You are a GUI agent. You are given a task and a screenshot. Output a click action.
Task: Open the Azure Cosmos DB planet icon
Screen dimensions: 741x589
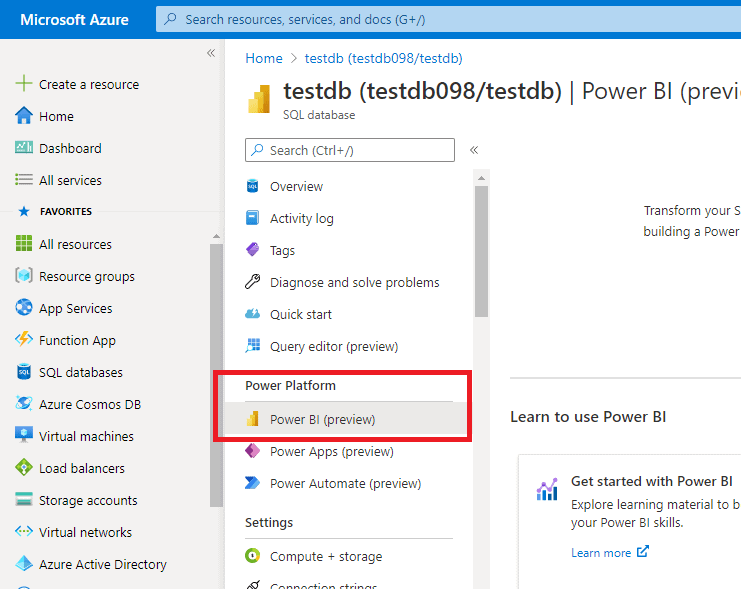(x=24, y=404)
